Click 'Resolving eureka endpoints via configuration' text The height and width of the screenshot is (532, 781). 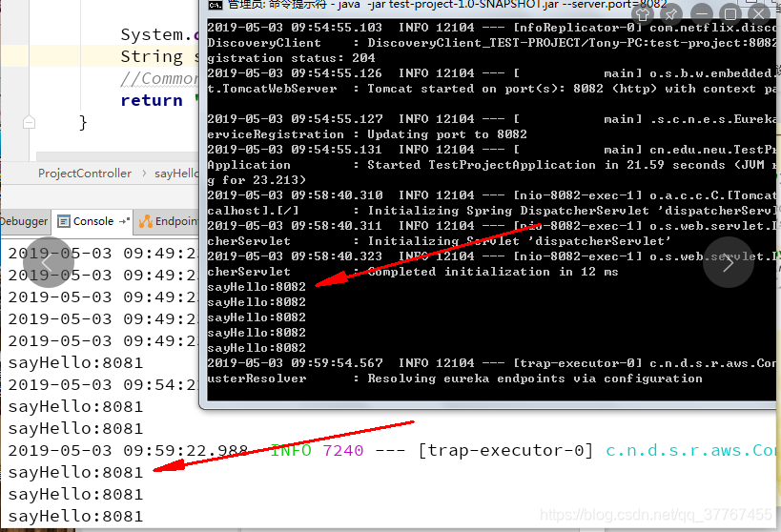pyautogui.click(x=535, y=379)
